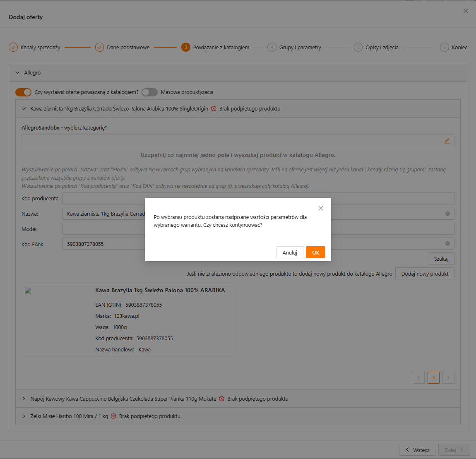
Task: Collapse the Allegro section
Action: 18,72
